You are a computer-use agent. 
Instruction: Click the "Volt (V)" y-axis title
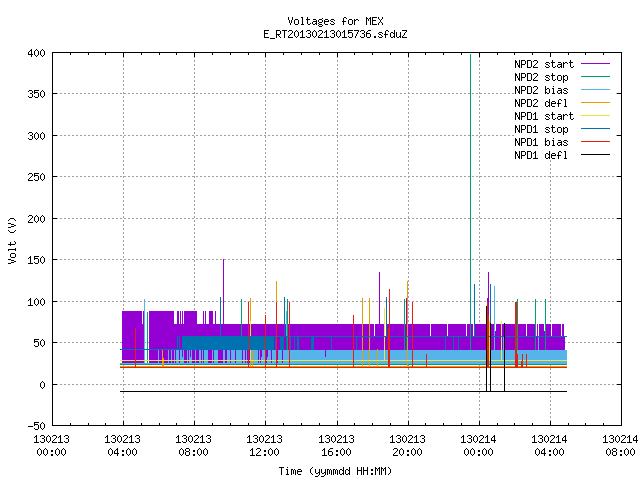click(12, 240)
